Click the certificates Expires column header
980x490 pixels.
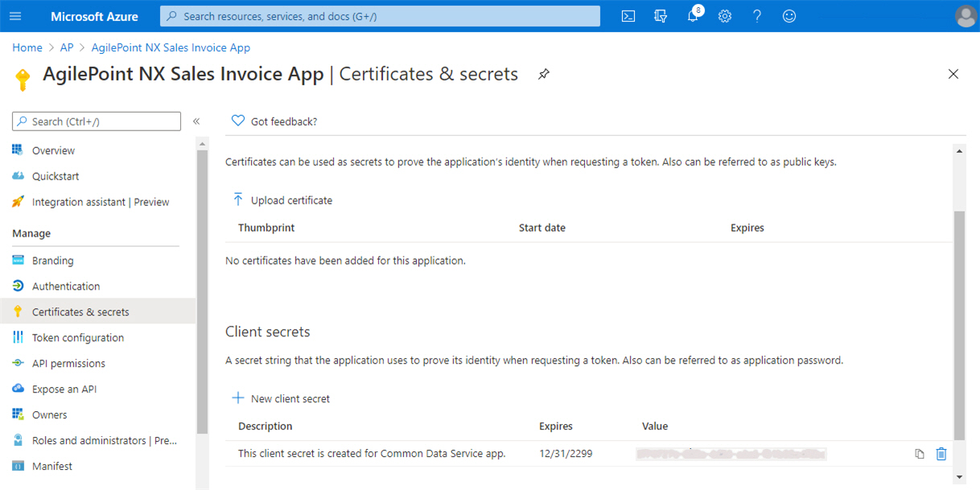747,228
